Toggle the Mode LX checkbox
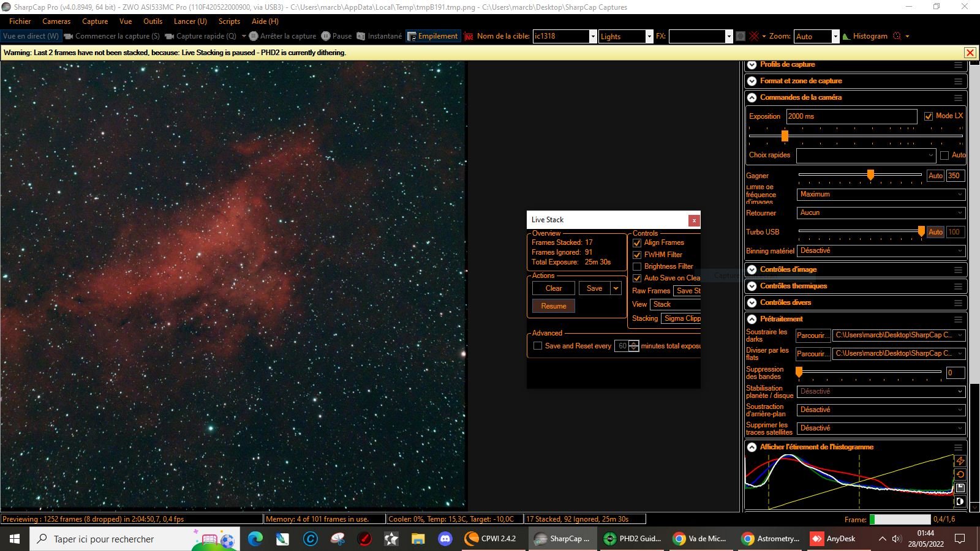This screenshot has width=980, height=551. (929, 116)
